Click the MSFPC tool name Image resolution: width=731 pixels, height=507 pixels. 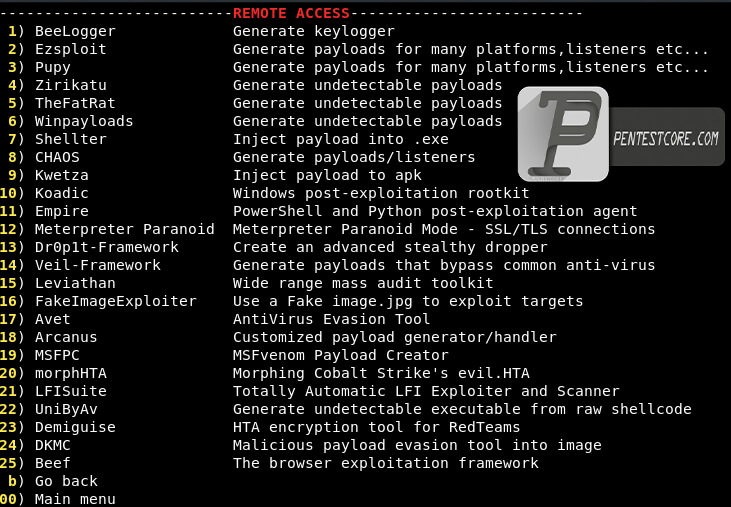57,355
